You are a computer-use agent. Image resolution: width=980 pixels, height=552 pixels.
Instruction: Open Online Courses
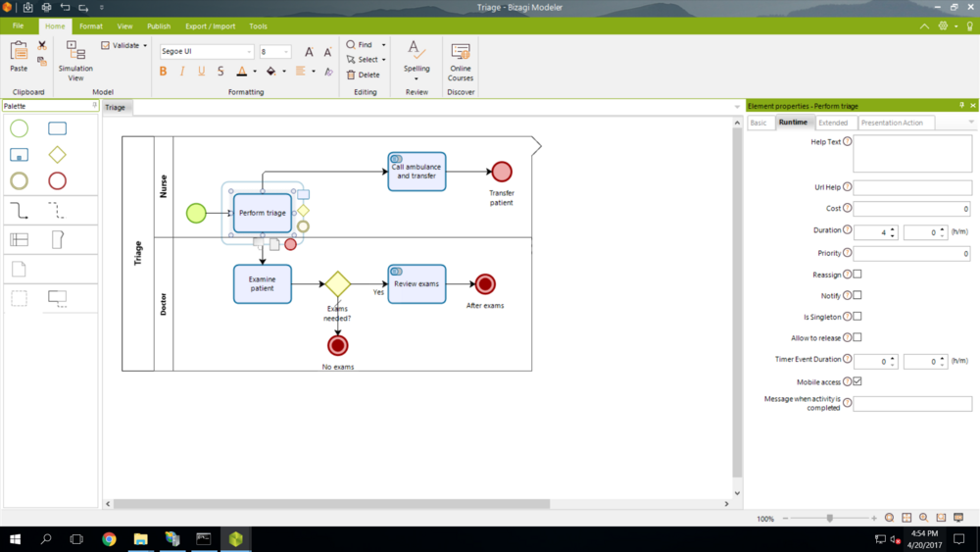pyautogui.click(x=461, y=59)
